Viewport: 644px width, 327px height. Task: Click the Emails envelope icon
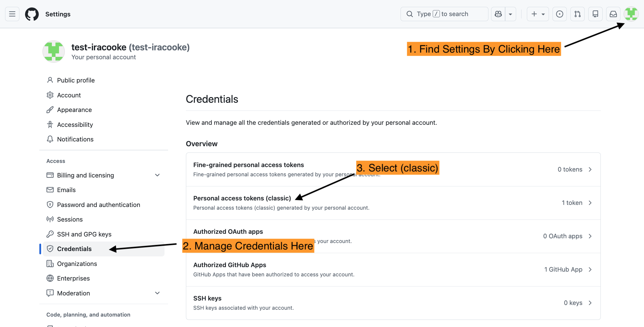pos(50,190)
